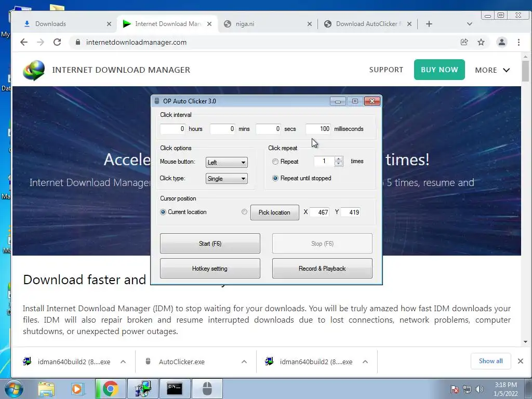Image resolution: width=532 pixels, height=399 pixels.
Task: Select the Repeat until stopped radio button
Action: [275, 178]
